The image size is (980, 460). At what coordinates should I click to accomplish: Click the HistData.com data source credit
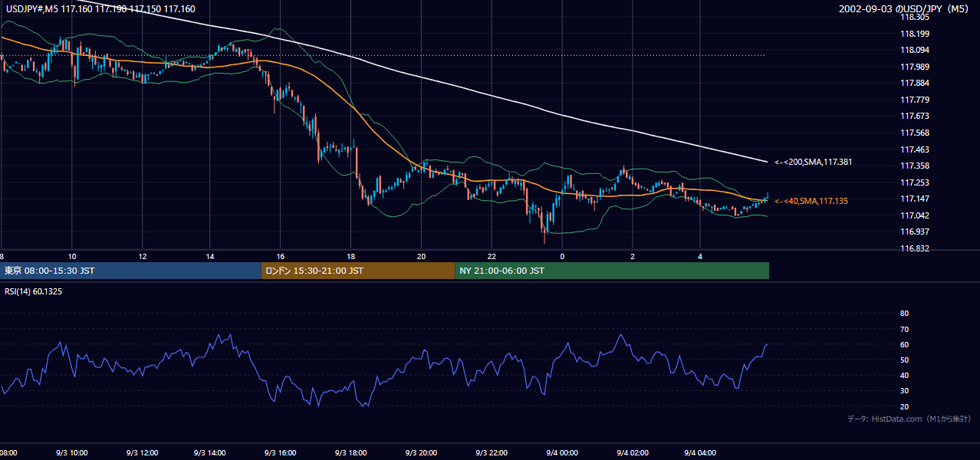pyautogui.click(x=909, y=419)
